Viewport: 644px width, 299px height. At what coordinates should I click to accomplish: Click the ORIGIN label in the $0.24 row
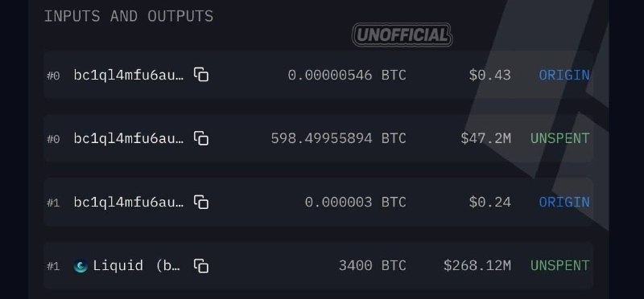click(x=564, y=203)
